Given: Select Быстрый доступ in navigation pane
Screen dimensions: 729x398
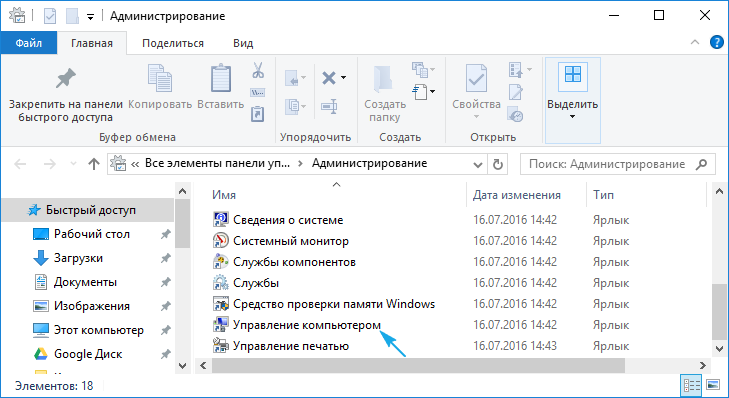Looking at the screenshot, I should coord(87,210).
